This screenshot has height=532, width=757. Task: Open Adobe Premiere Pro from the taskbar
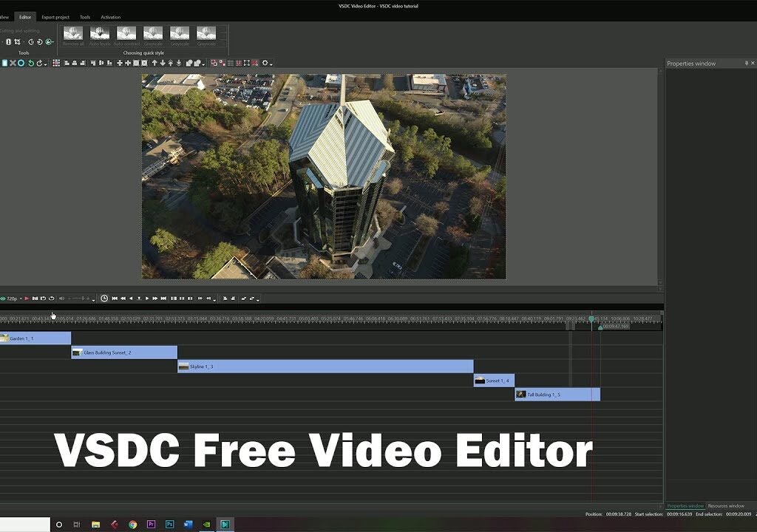(x=151, y=525)
